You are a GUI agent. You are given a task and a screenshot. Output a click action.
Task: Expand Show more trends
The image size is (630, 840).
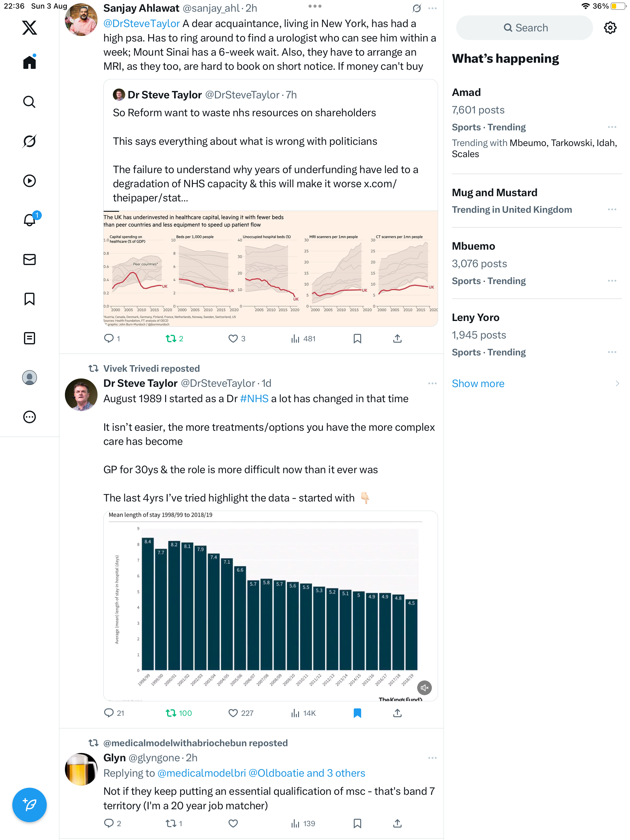478,383
